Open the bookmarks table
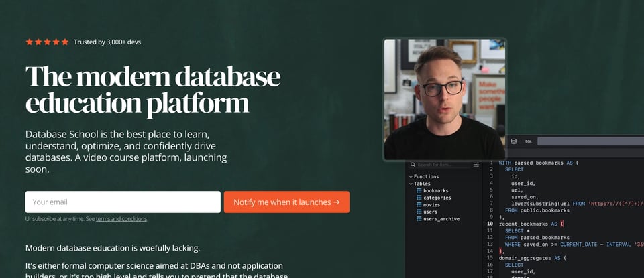This screenshot has height=278, width=644. pyautogui.click(x=436, y=191)
